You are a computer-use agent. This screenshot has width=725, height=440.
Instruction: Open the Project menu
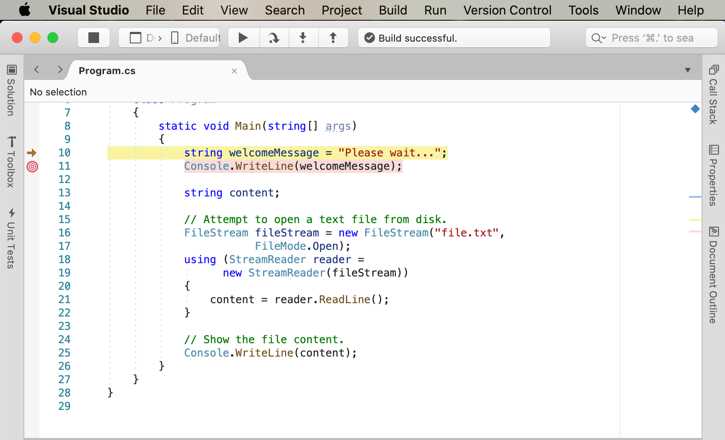[x=342, y=10]
